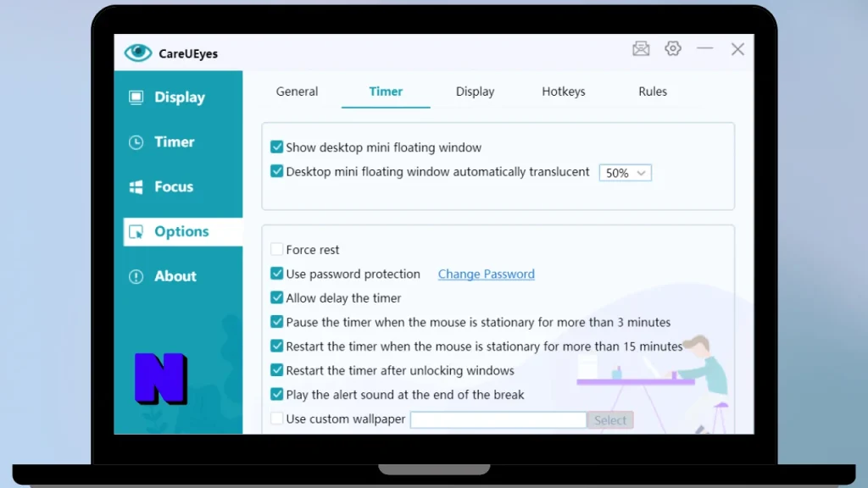The width and height of the screenshot is (868, 488).
Task: Open the 50% translucency dropdown
Action: coord(625,173)
